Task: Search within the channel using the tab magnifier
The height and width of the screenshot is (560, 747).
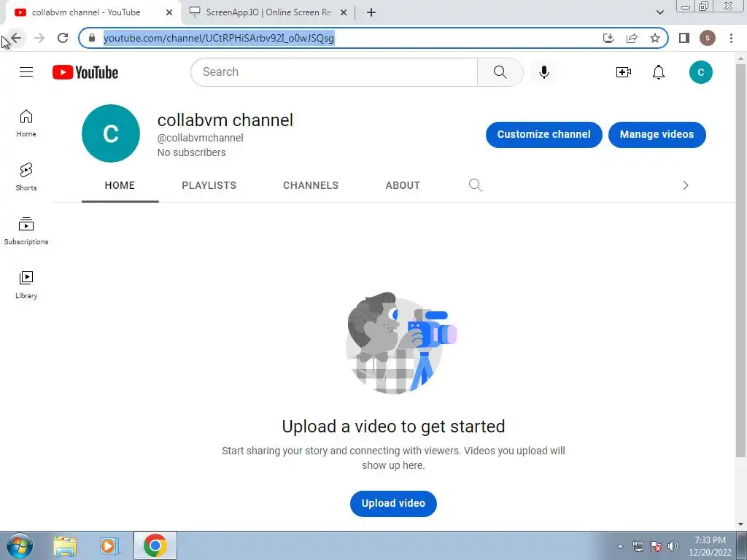Action: [475, 185]
